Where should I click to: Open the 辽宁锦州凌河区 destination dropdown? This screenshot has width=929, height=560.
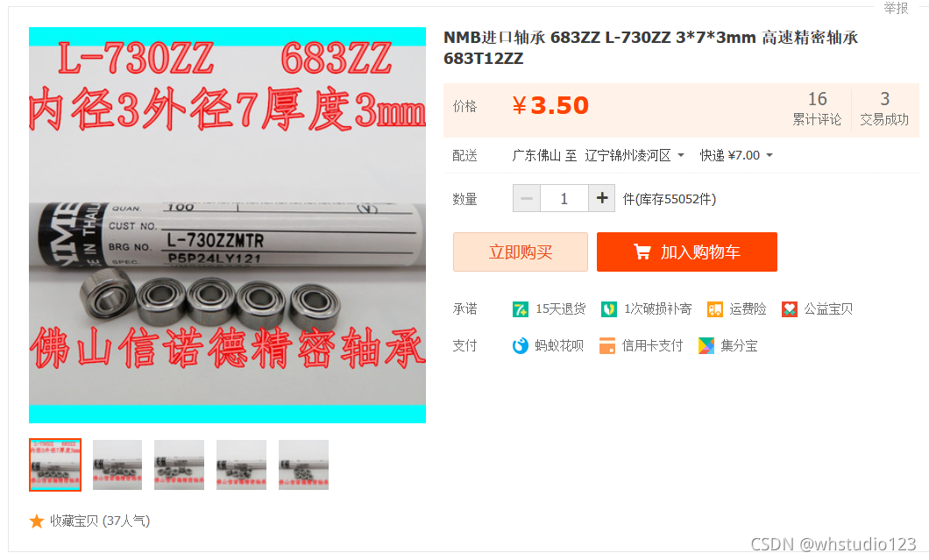635,155
